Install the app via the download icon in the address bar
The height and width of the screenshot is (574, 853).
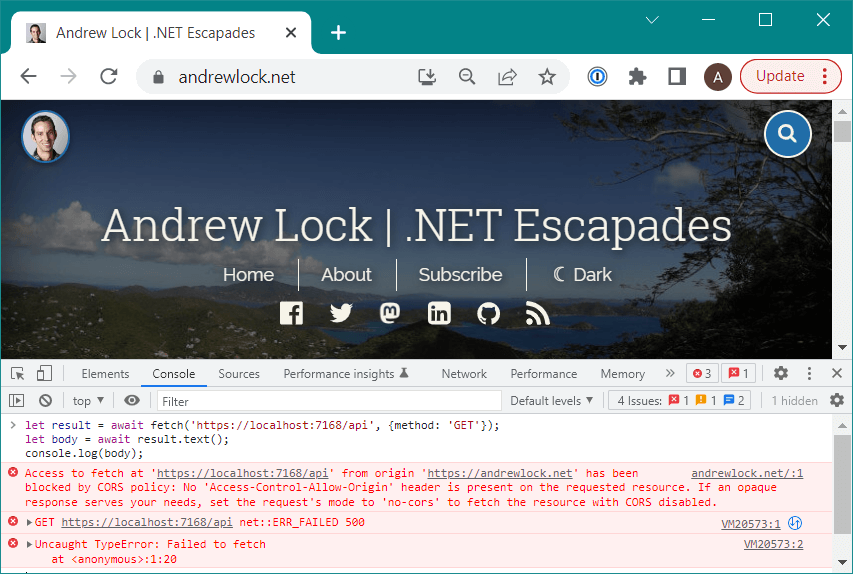[427, 77]
